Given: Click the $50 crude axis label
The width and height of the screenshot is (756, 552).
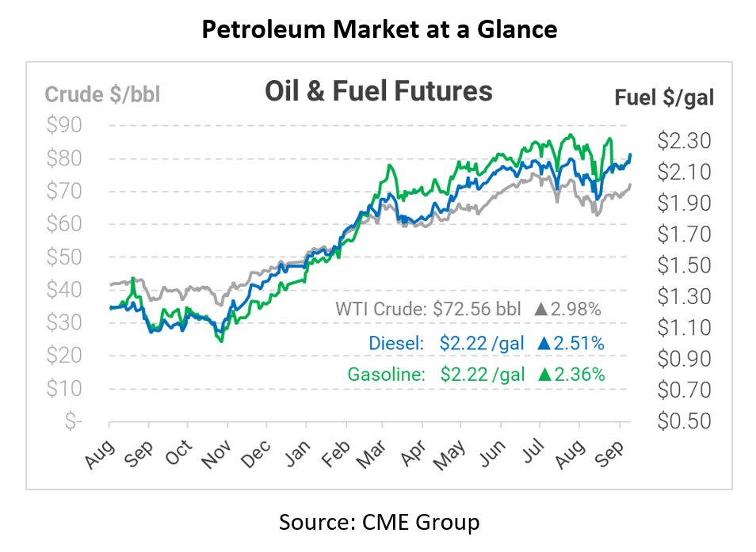Looking at the screenshot, I should click(64, 257).
